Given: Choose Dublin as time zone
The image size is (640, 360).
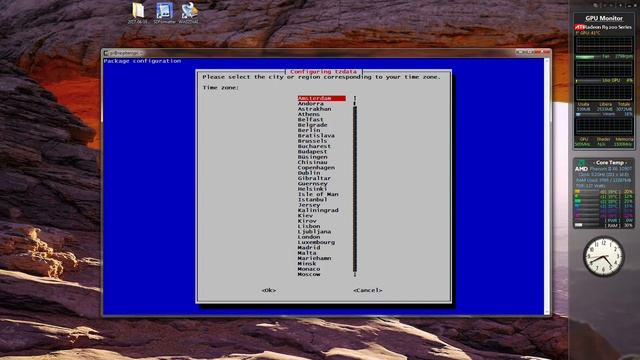Looking at the screenshot, I should coord(309,173).
